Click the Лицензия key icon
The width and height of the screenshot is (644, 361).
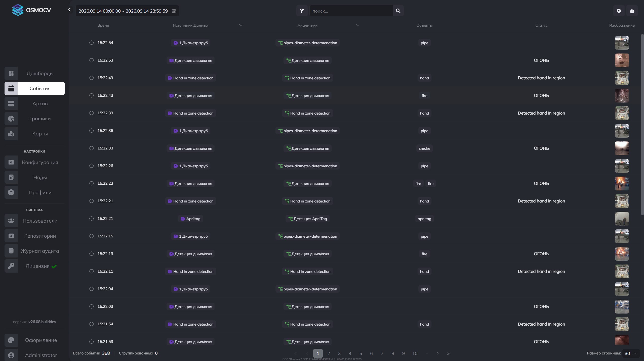pos(11,266)
